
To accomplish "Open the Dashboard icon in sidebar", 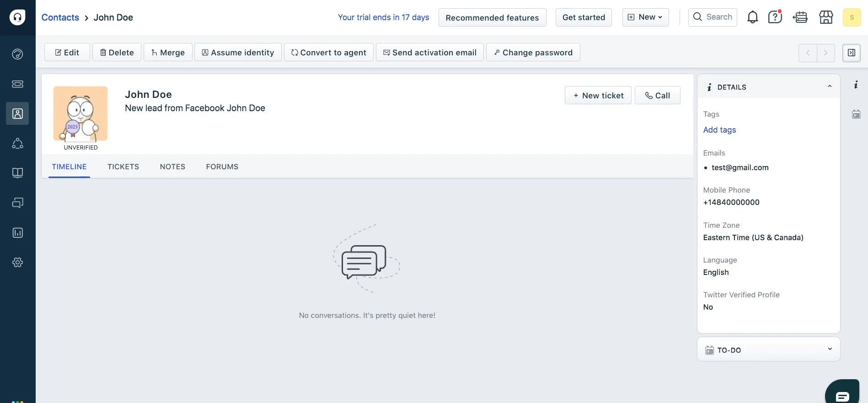I will tap(17, 54).
